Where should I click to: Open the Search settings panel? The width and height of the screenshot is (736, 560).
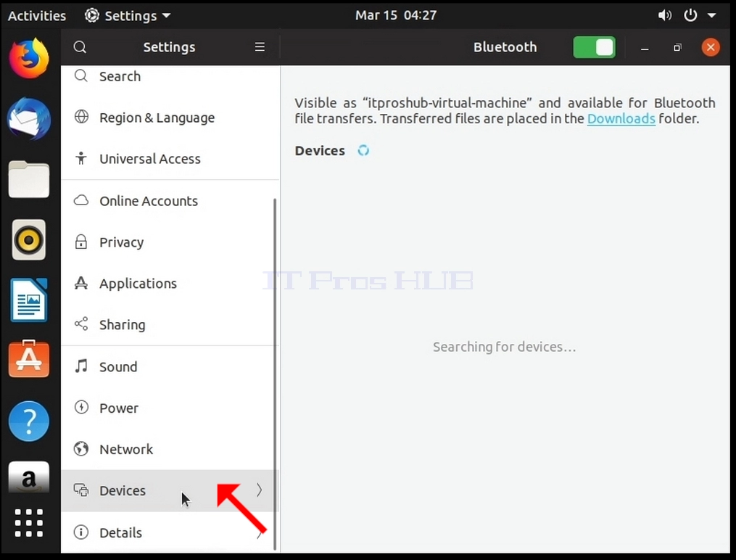pos(170,76)
